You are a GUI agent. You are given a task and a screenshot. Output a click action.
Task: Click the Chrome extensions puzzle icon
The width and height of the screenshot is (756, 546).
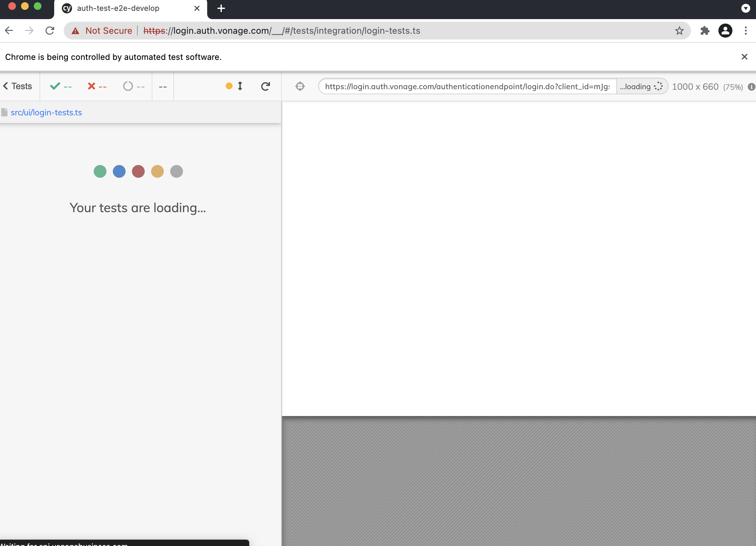[705, 31]
